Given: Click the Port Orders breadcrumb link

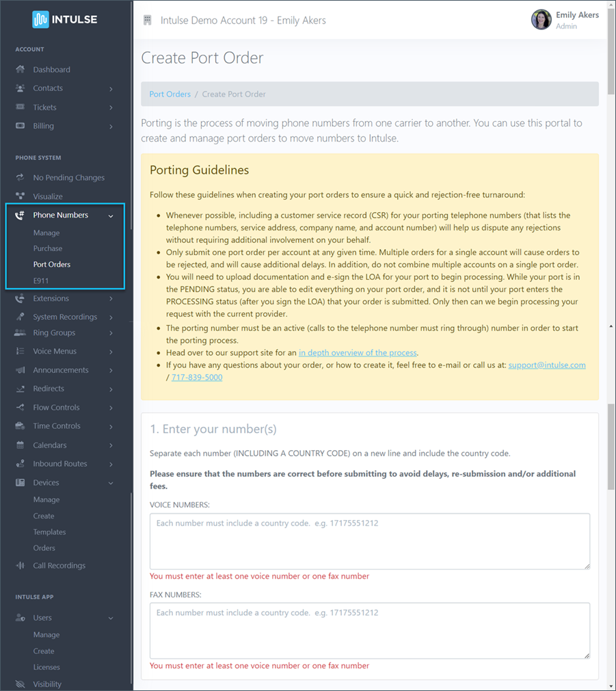Looking at the screenshot, I should pos(170,94).
